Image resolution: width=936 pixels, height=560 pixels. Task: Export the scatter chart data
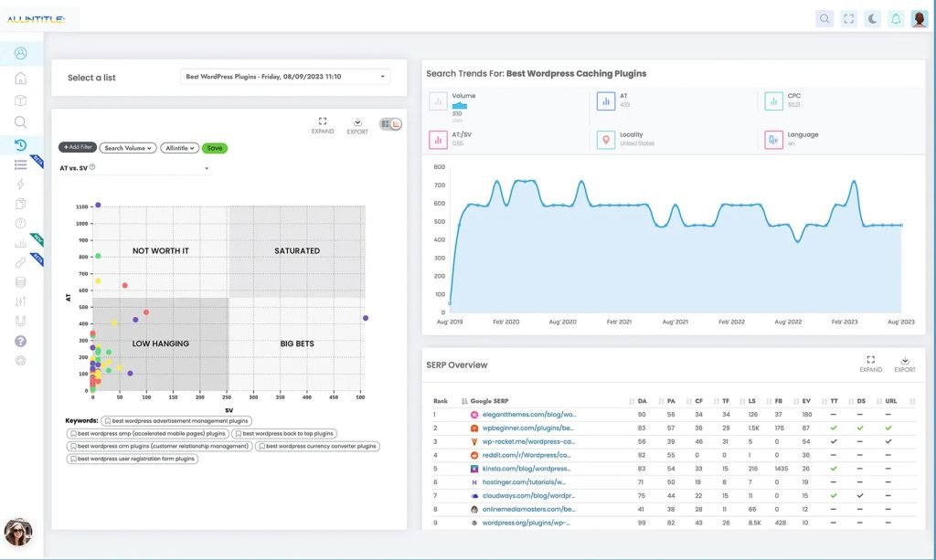tap(357, 126)
